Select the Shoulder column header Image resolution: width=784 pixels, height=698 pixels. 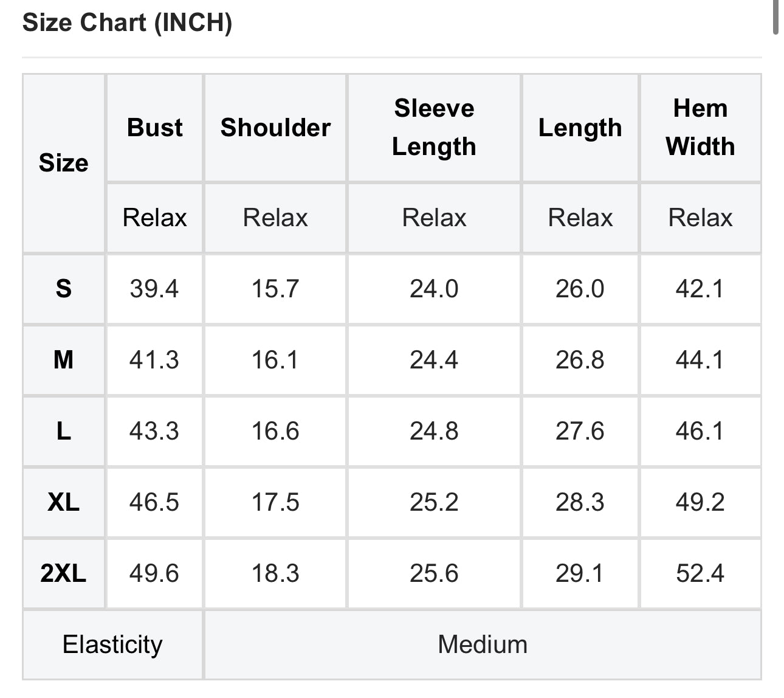click(x=275, y=128)
